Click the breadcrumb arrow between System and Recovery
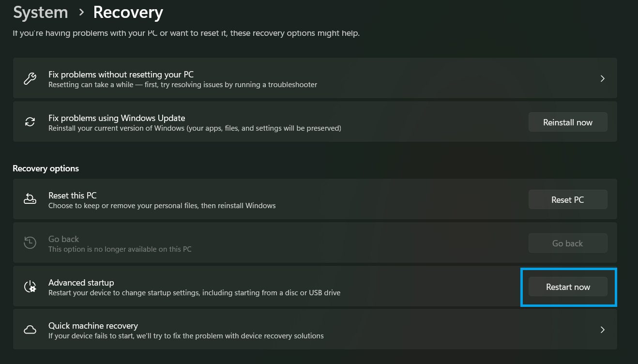This screenshot has width=638, height=364. click(x=81, y=13)
